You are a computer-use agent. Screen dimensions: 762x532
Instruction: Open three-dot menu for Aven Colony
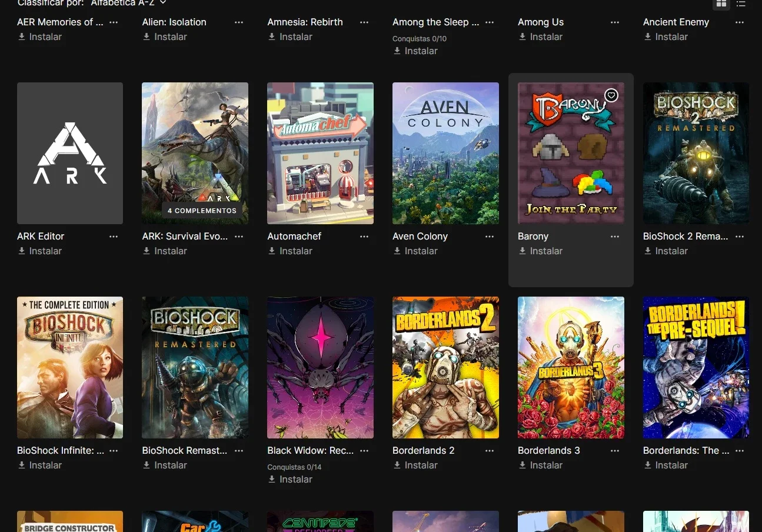pyautogui.click(x=490, y=237)
